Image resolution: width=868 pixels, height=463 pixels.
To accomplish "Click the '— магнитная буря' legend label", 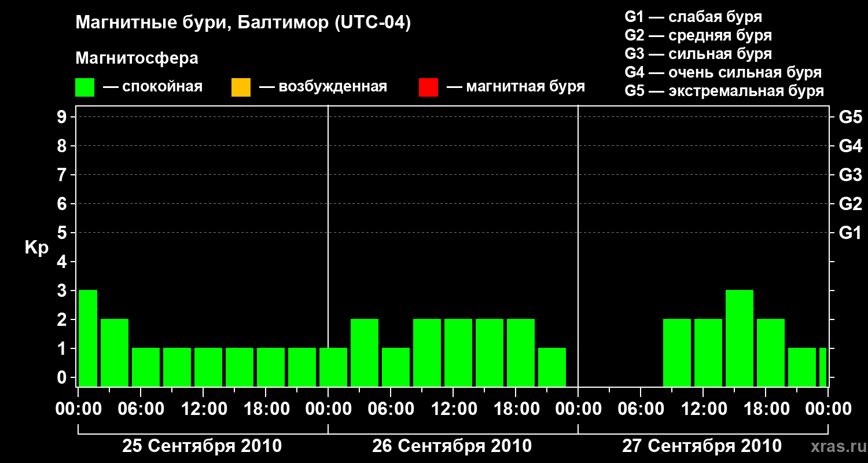I will 516,87.
